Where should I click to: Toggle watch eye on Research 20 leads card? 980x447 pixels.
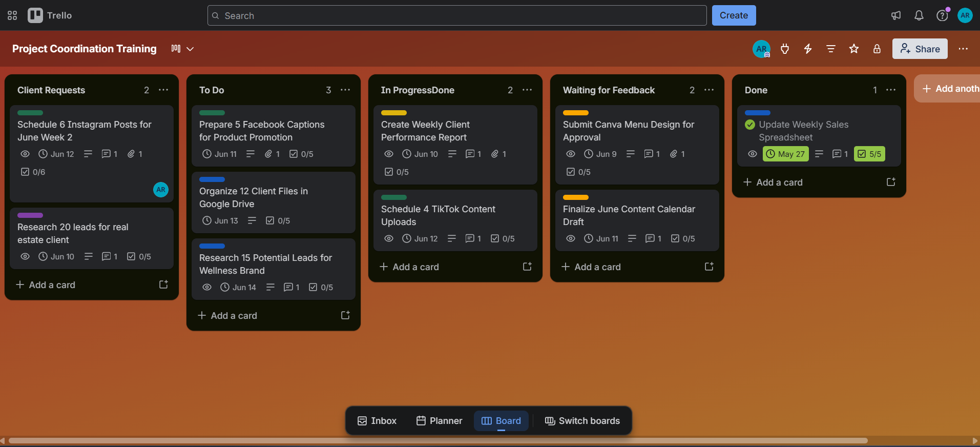coord(25,256)
